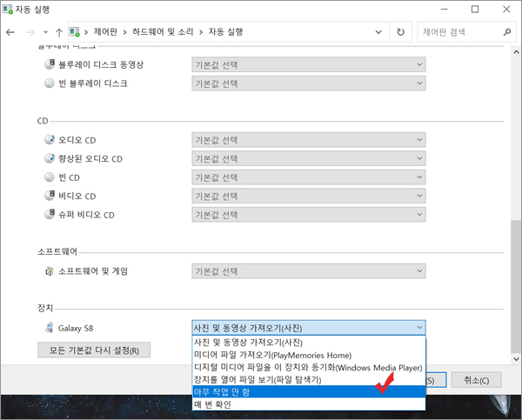Click Galaxy S8 device icon
The width and height of the screenshot is (522, 420).
click(x=50, y=328)
